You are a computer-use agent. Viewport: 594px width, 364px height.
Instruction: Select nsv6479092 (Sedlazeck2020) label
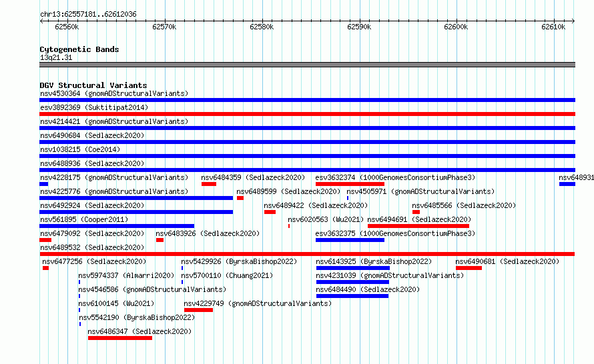pyautogui.click(x=92, y=233)
